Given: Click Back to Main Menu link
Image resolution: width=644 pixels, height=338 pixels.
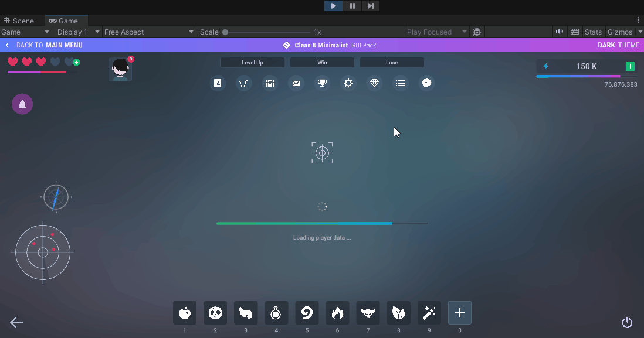Looking at the screenshot, I should click(x=44, y=45).
